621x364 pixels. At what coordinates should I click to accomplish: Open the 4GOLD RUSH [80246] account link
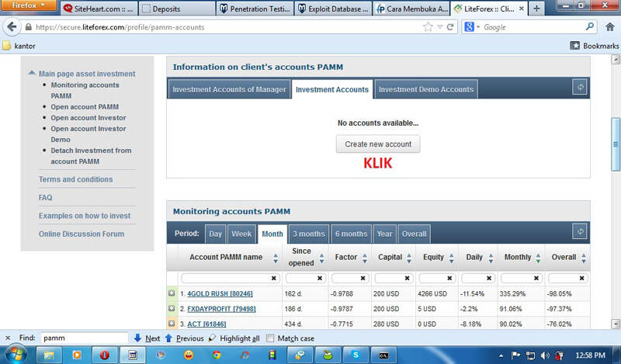220,294
